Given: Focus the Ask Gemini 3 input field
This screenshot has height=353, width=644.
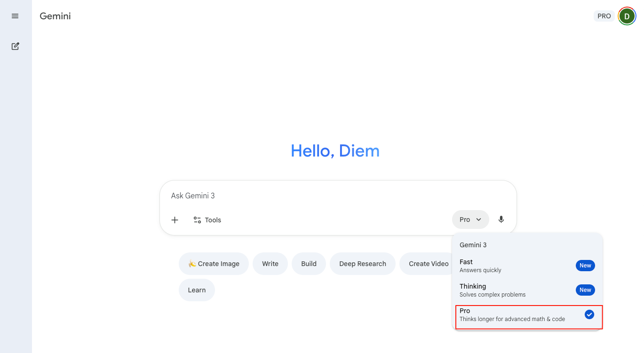Looking at the screenshot, I should coord(329,196).
